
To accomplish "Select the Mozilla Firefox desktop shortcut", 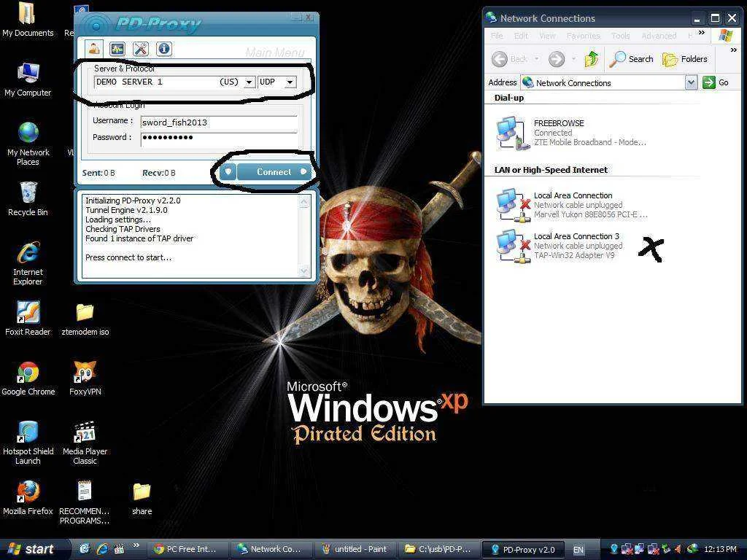I will [x=28, y=499].
